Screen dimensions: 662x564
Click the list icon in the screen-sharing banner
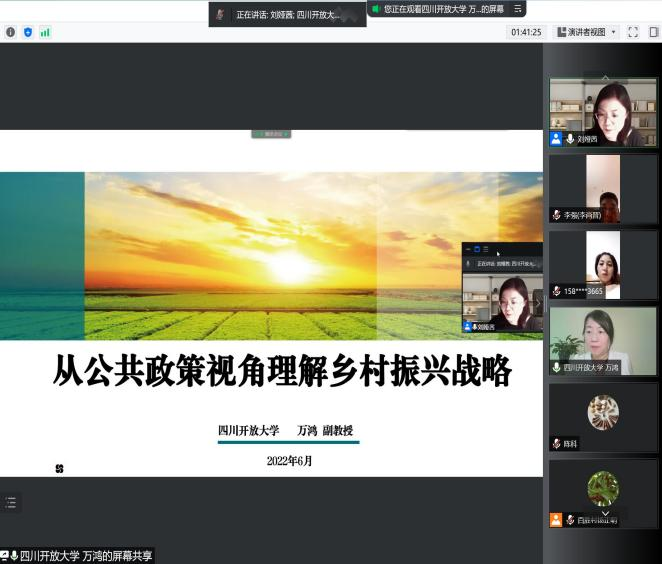(517, 9)
